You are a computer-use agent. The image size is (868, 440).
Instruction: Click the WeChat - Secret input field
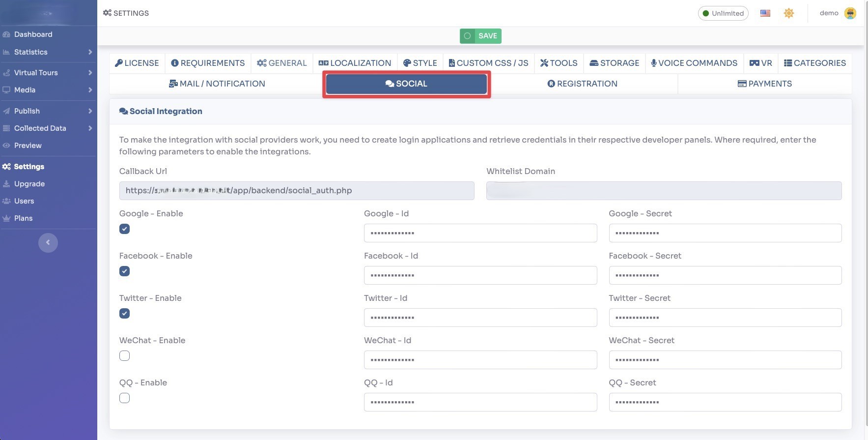(726, 360)
